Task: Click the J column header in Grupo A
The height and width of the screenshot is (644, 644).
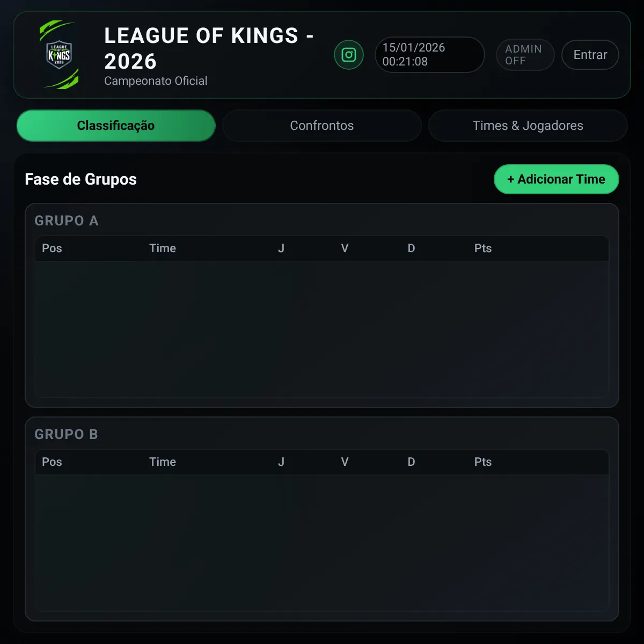Action: (281, 248)
